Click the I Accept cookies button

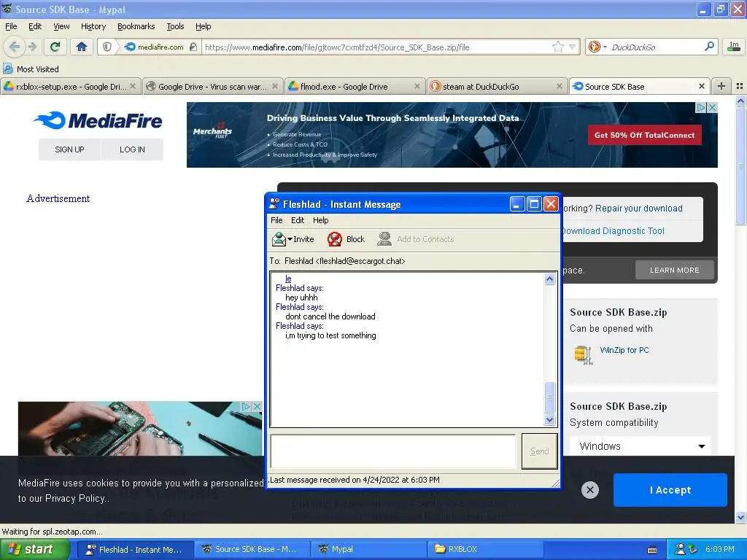pyautogui.click(x=670, y=490)
